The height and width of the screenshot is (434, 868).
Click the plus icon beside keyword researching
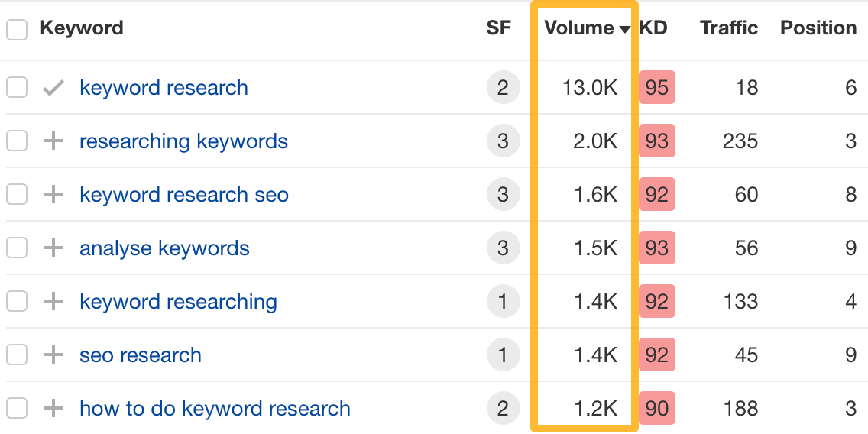pos(53,302)
